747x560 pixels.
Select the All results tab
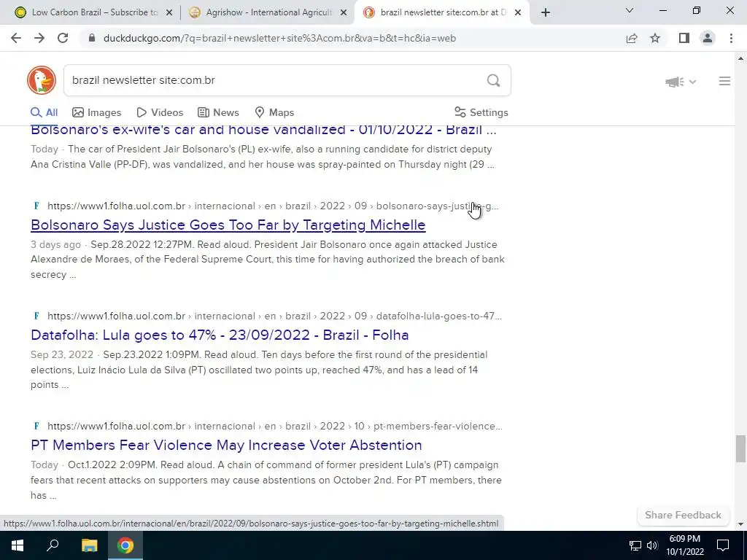[x=44, y=112]
